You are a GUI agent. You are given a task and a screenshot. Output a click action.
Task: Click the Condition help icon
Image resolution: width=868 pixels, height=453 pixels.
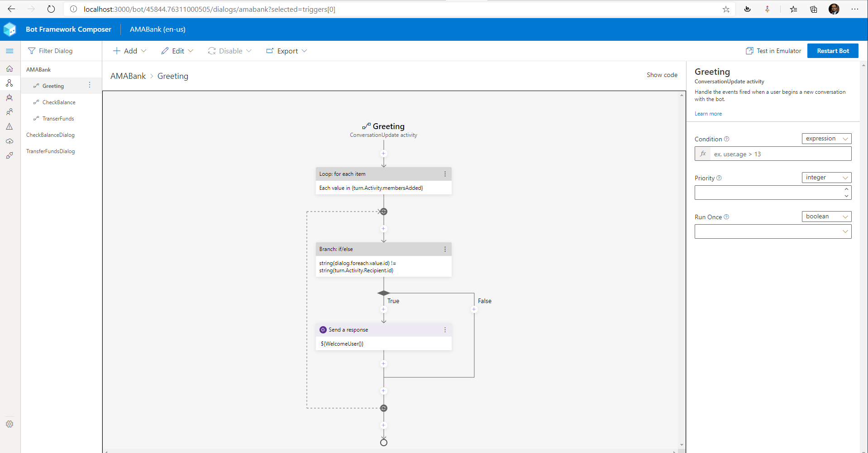click(726, 139)
